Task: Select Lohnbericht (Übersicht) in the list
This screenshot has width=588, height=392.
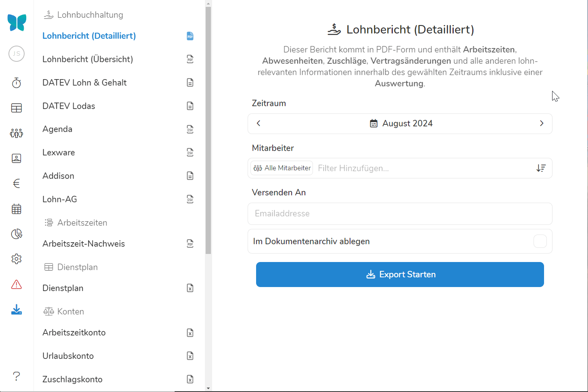Action: (88, 59)
